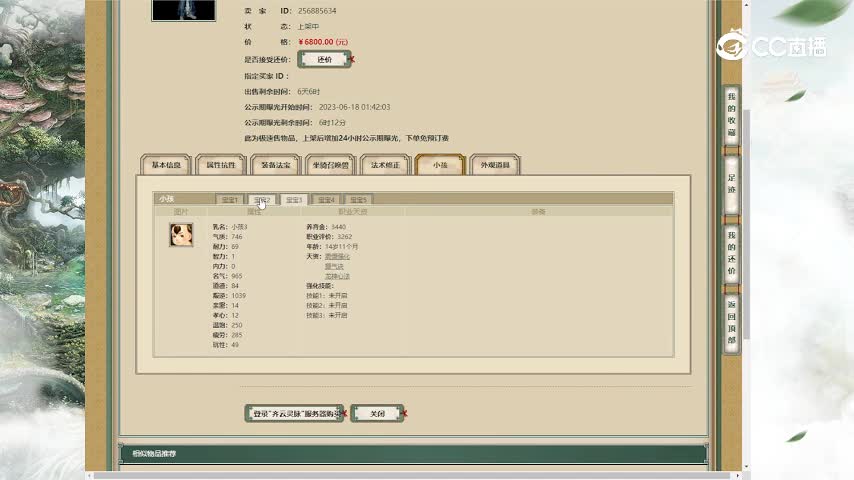Open the 外观道具 tab
This screenshot has width=854, height=480.
pos(495,165)
